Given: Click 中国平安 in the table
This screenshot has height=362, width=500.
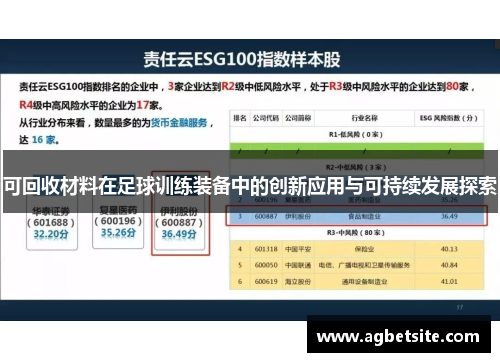Looking at the screenshot, I should coord(298,249).
